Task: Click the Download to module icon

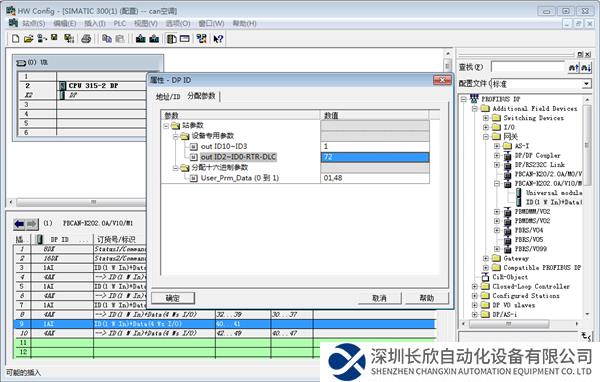Action: (x=141, y=39)
